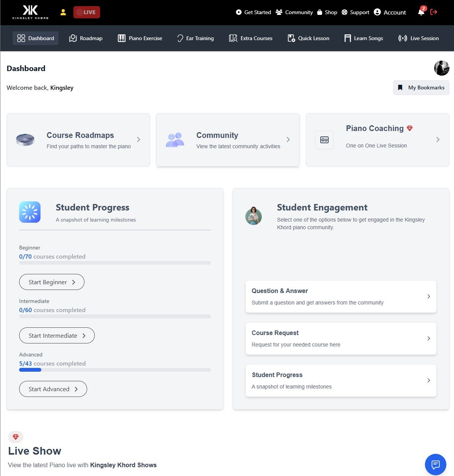Viewport: 454px width, 476px height.
Task: Expand the Piano Coaching card arrow
Action: pyautogui.click(x=438, y=139)
